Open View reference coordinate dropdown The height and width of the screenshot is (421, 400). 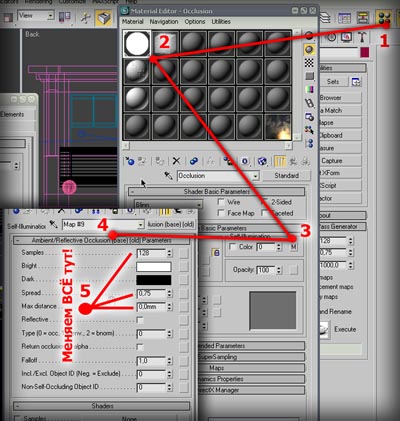click(x=50, y=15)
